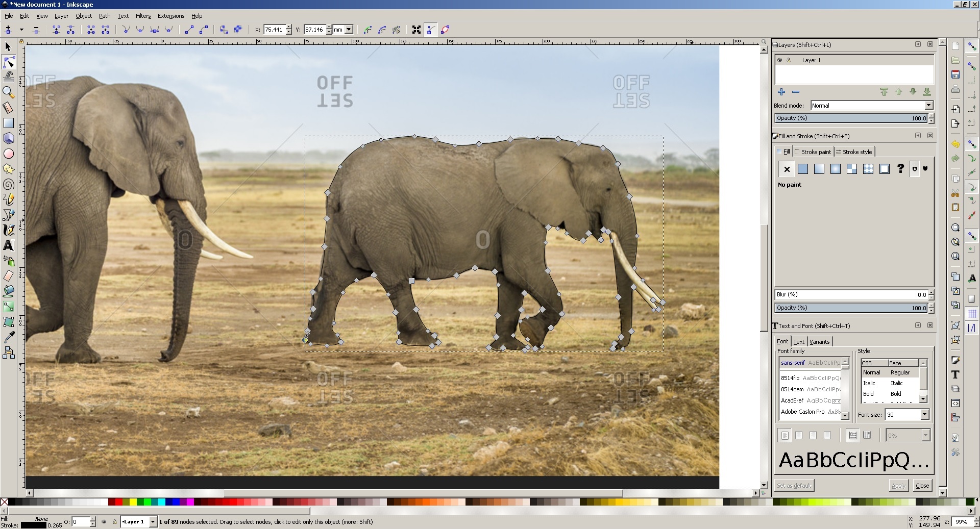The width and height of the screenshot is (980, 529).
Task: Select the Tweak objects tool
Action: (8, 77)
